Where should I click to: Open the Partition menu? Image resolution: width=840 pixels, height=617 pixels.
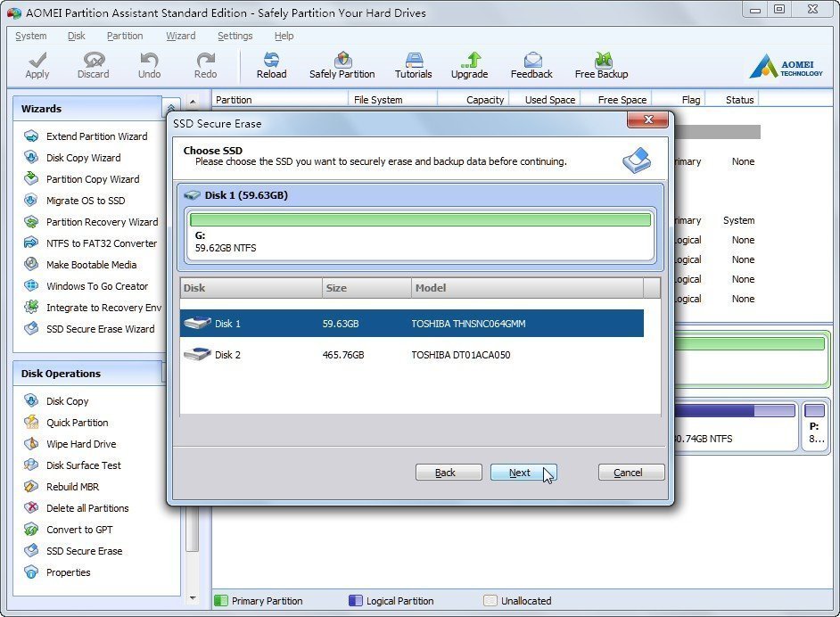[x=125, y=36]
